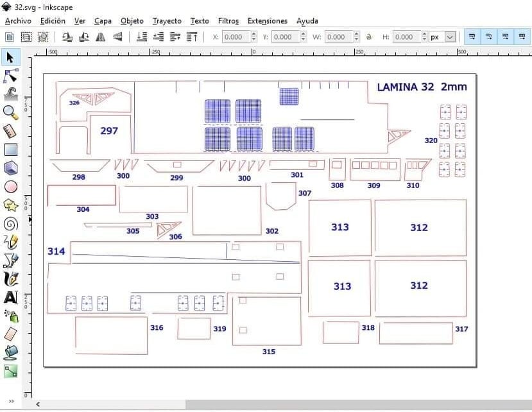Screen dimensions: 532x412
Task: Toggle the first affect-transform button at toolbar right
Action: pos(472,37)
